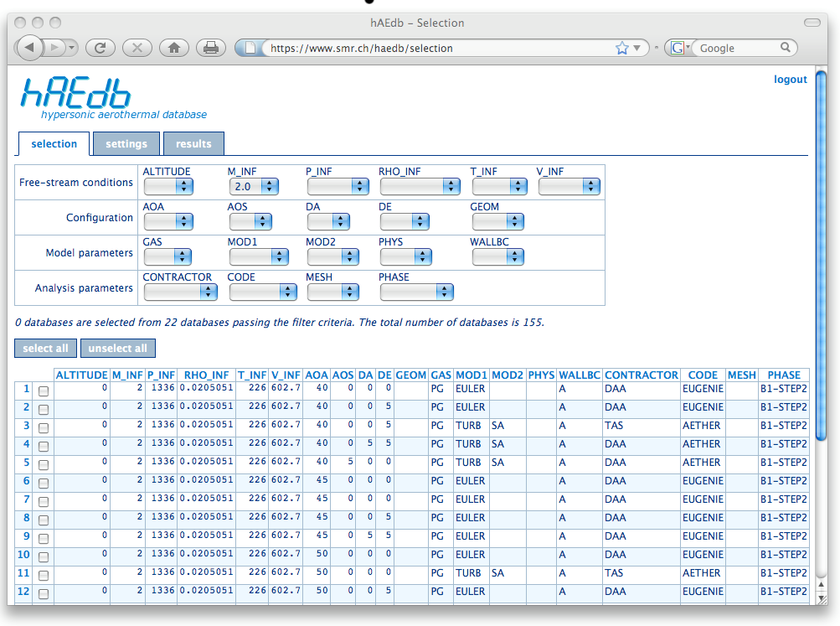
Task: Open the M_INF dropdown showing 2.0
Action: point(251,186)
